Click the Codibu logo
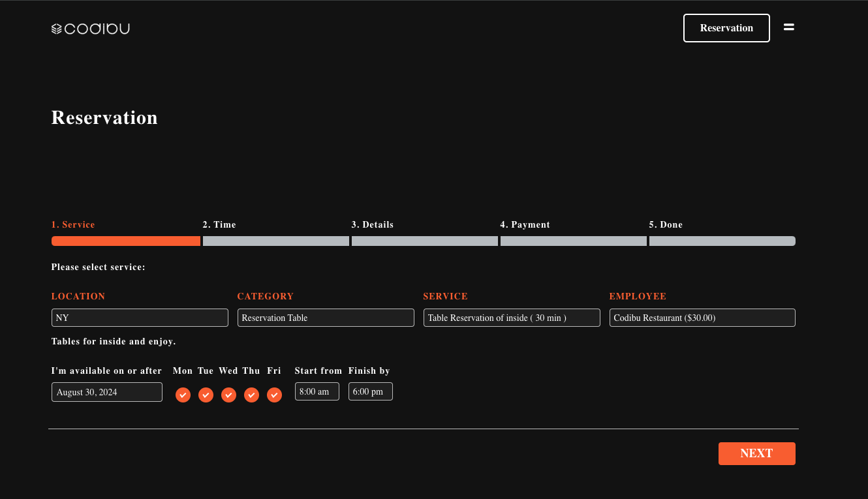Screen dimensions: 868x499 pyautogui.click(x=90, y=29)
